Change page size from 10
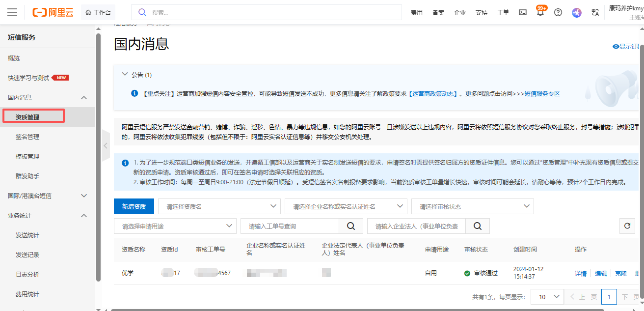Image resolution: width=644 pixels, height=311 pixels. (547, 296)
